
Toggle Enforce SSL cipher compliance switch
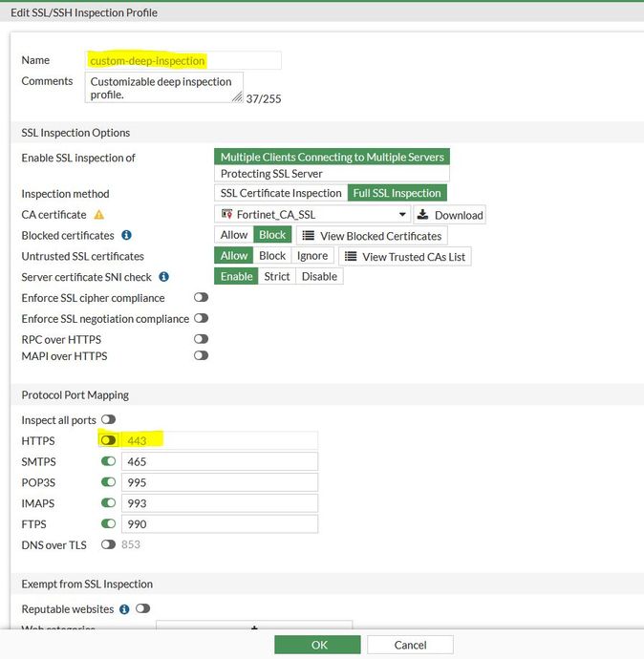pos(201,298)
